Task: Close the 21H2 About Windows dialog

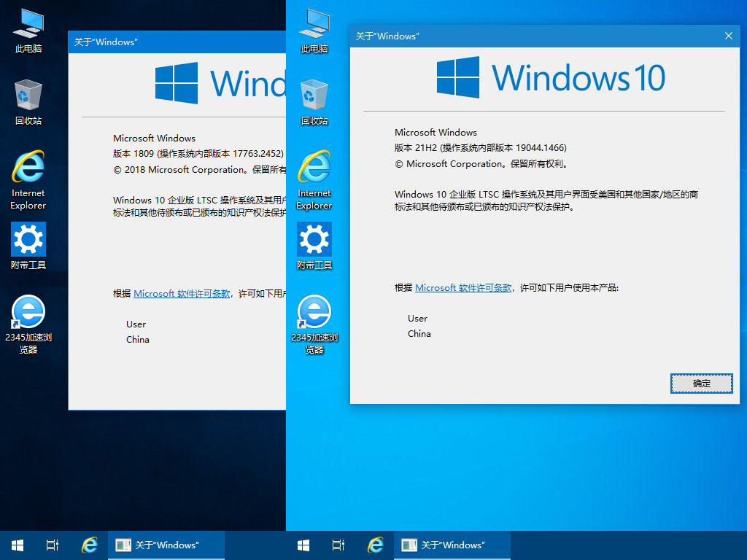Action: 729,36
